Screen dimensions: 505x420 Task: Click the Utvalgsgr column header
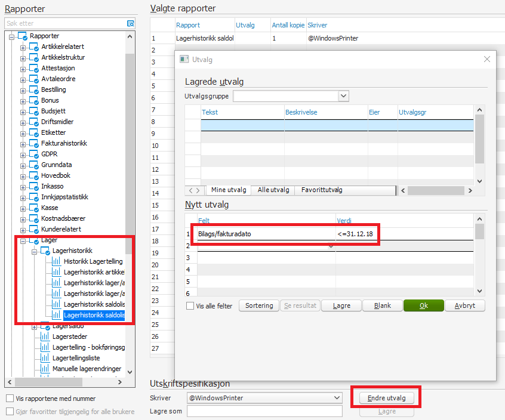pos(435,112)
